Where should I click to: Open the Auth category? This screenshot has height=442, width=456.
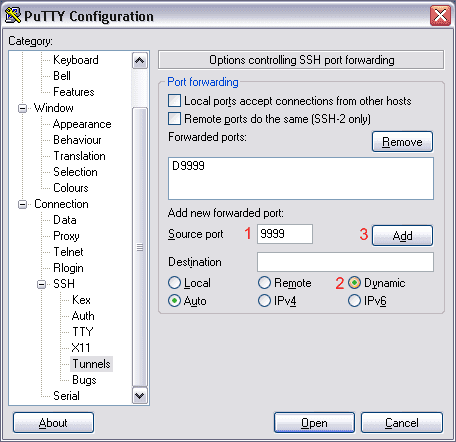(83, 316)
